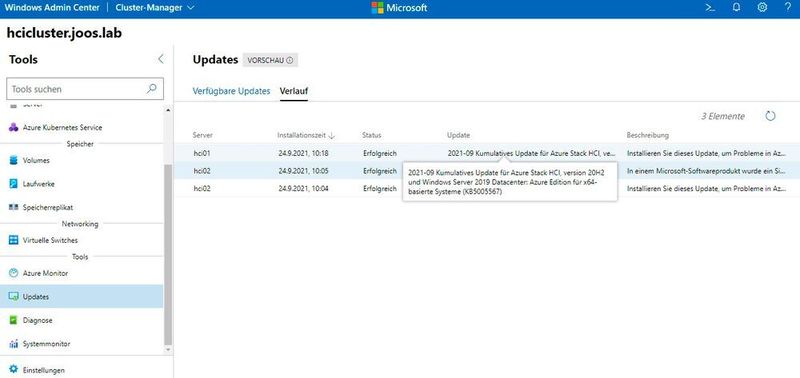This screenshot has height=378, width=800.
Task: Click the 24.9.2021, 10:04 cell
Action: coord(303,188)
